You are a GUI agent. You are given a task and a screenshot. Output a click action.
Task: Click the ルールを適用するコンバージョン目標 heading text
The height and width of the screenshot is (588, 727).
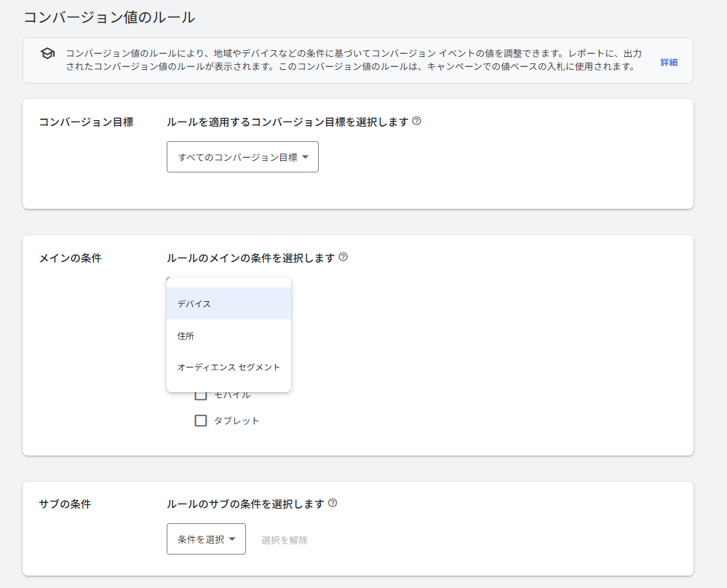pos(287,122)
